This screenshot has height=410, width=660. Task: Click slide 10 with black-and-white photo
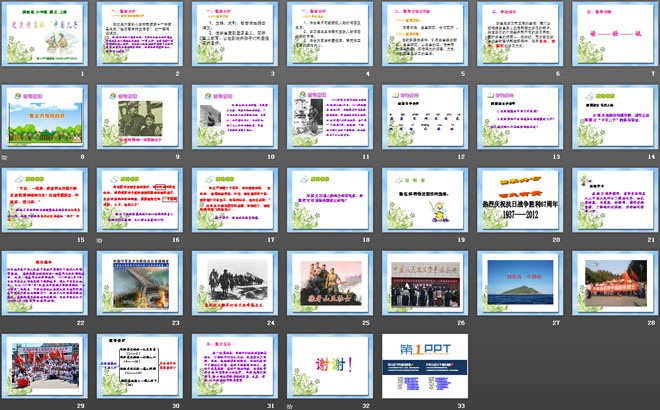pos(230,118)
